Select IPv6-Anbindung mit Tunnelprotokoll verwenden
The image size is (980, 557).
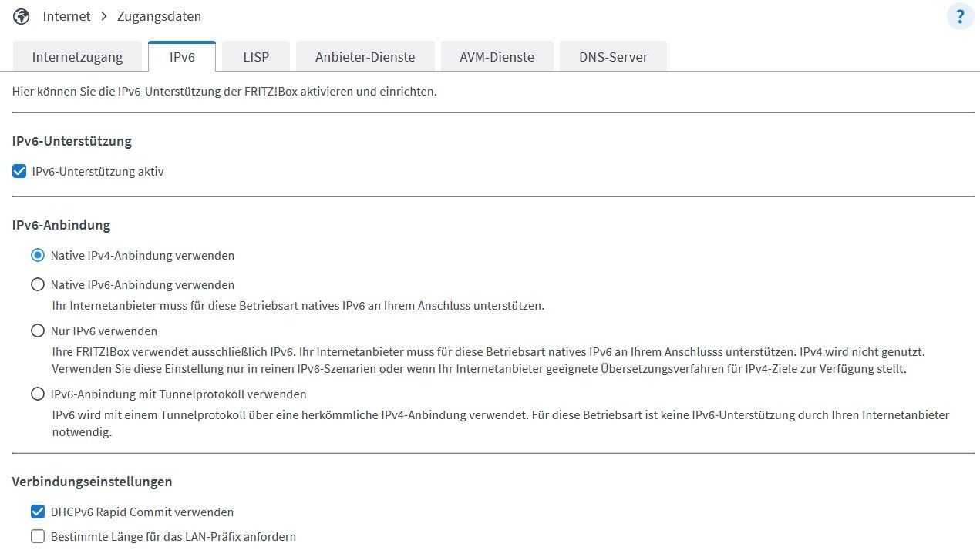tap(38, 394)
